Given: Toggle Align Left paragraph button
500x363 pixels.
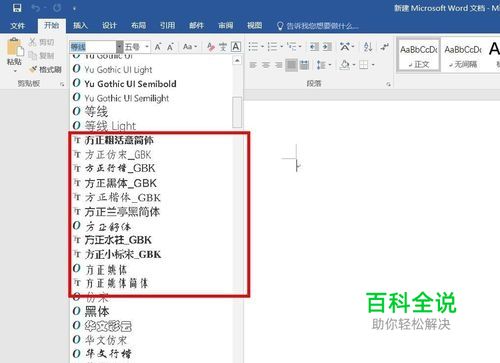Looking at the screenshot, I should [x=253, y=65].
